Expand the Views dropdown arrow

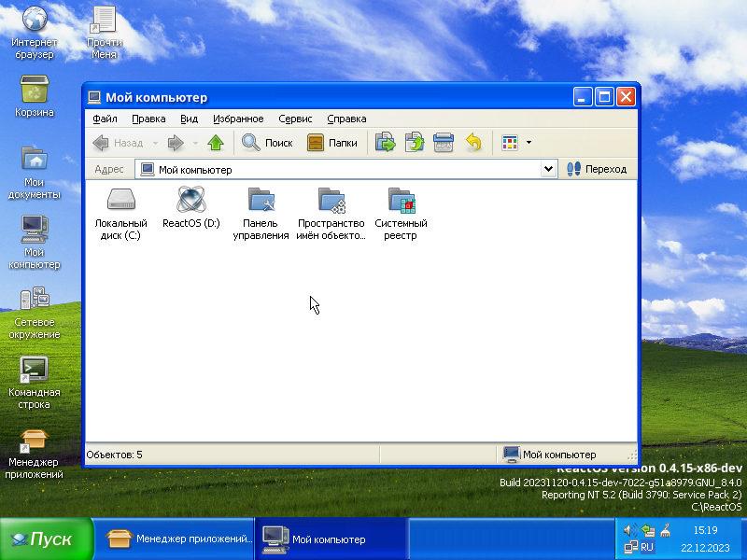point(529,143)
